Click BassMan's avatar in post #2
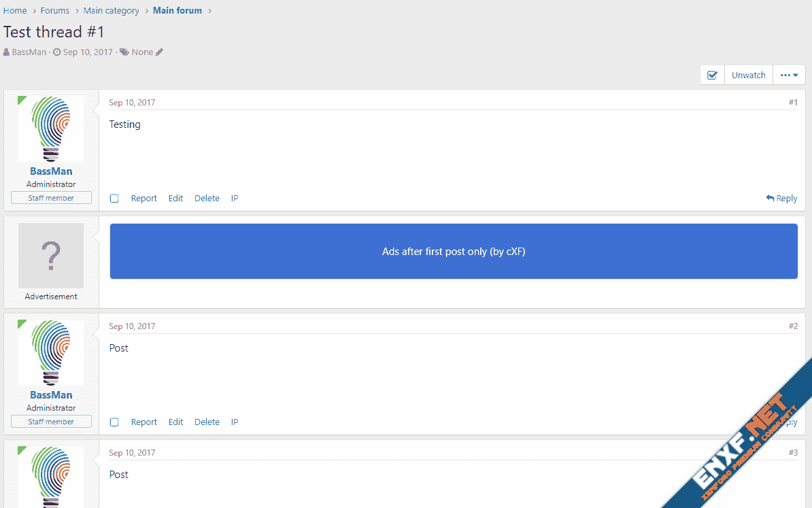The height and width of the screenshot is (508, 812). click(x=51, y=353)
